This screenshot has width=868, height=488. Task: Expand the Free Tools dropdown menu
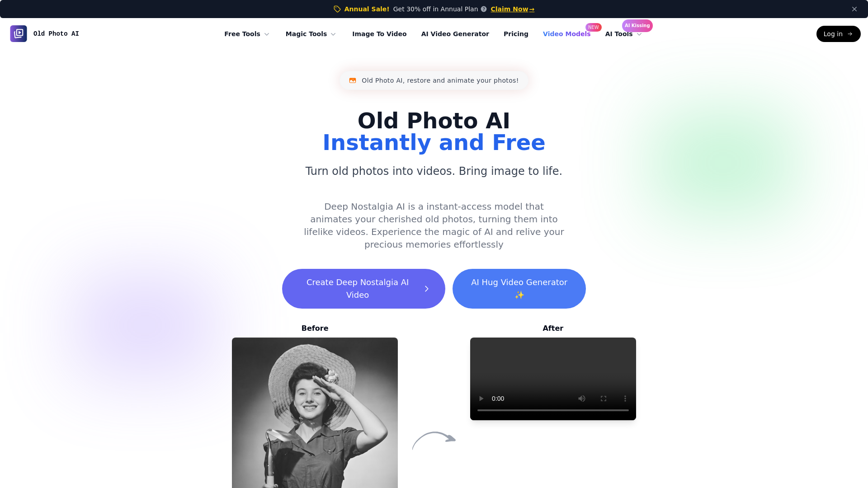pos(247,33)
